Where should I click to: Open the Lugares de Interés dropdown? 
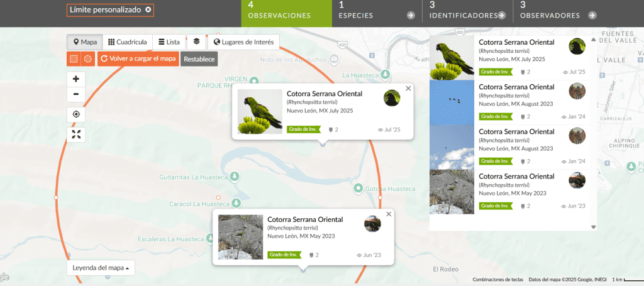(x=243, y=42)
